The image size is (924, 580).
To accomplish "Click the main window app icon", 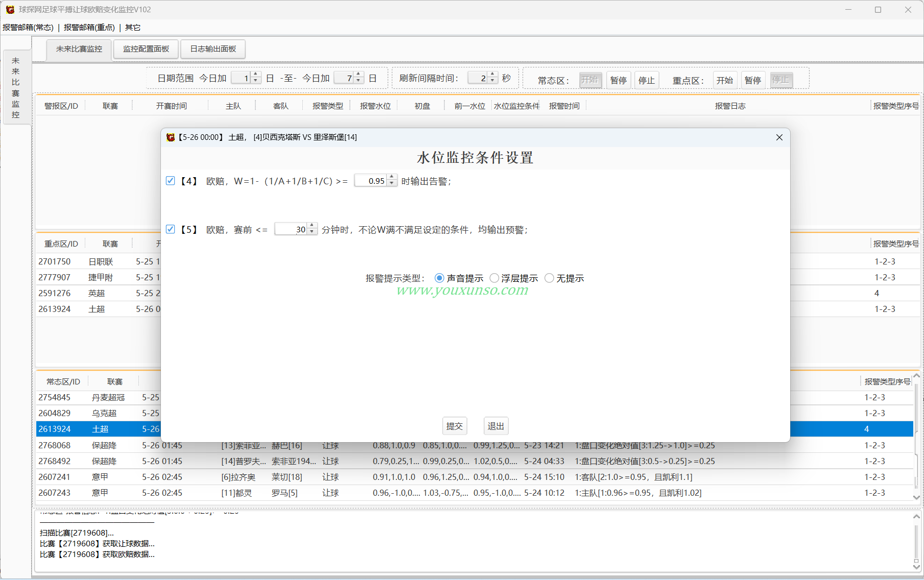I will click(10, 10).
